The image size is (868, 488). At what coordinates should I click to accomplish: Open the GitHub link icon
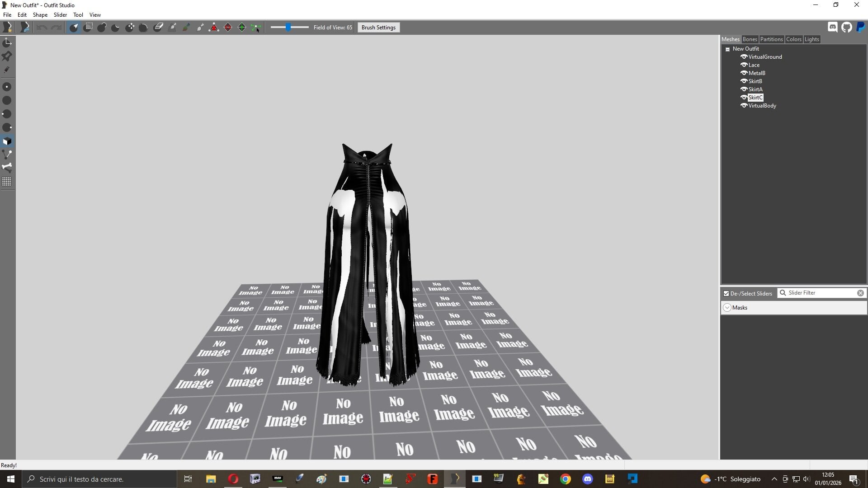pos(847,27)
